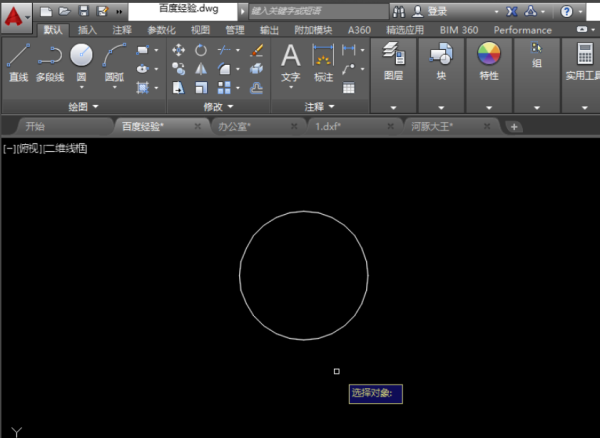Screen dimensions: 600x438
Task: Open the Group (组) panel
Action: 536,55
